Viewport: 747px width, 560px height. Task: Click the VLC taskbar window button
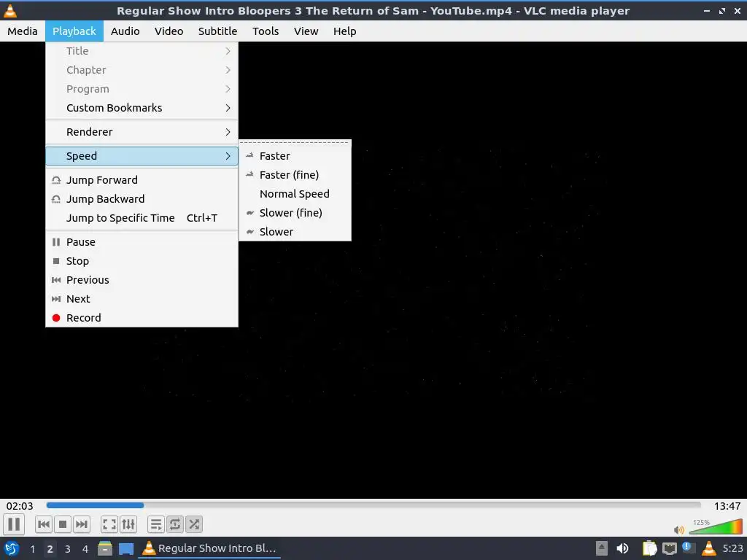coord(209,548)
